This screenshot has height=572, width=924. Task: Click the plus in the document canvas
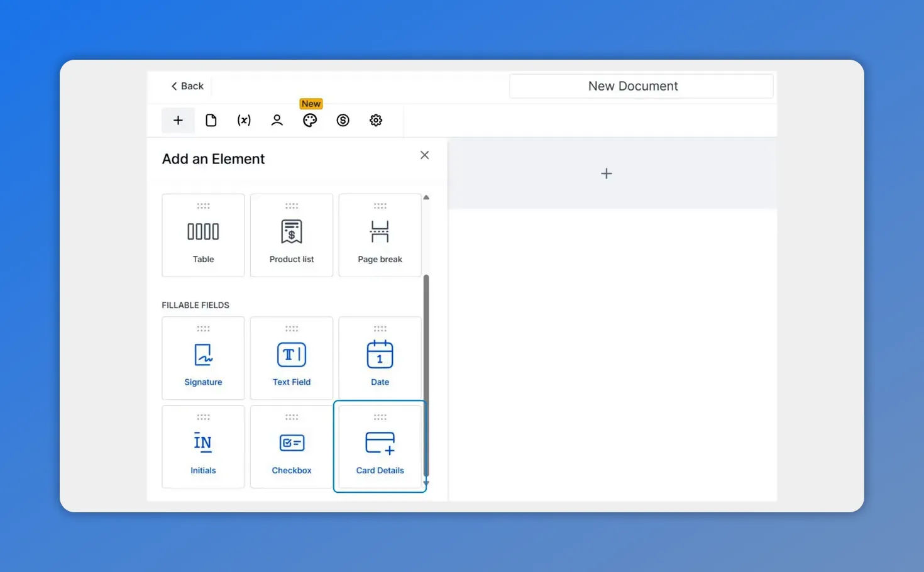click(x=606, y=173)
